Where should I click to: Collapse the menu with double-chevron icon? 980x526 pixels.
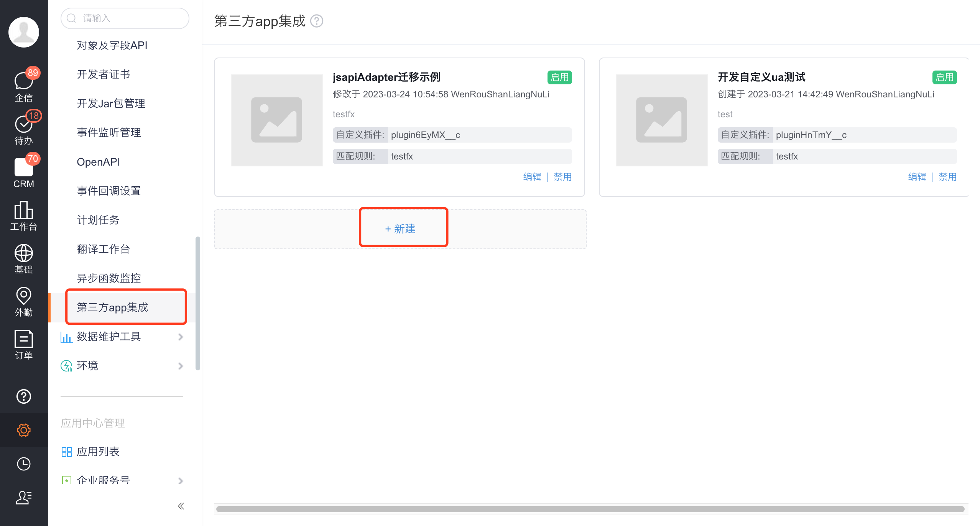(181, 506)
